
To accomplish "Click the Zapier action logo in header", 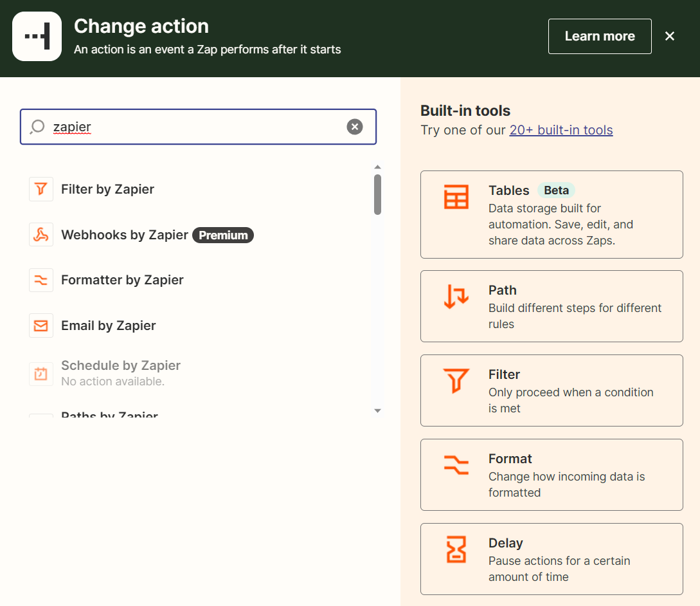I will 37,37.
